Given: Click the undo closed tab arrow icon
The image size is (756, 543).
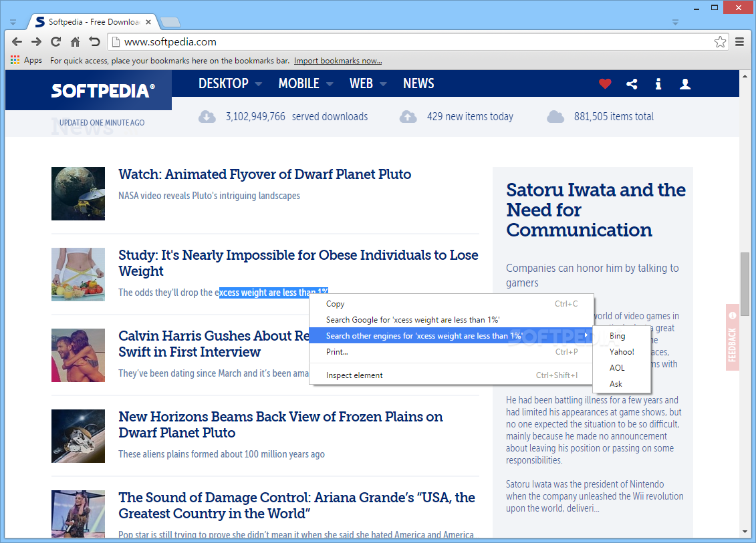Looking at the screenshot, I should [x=94, y=42].
